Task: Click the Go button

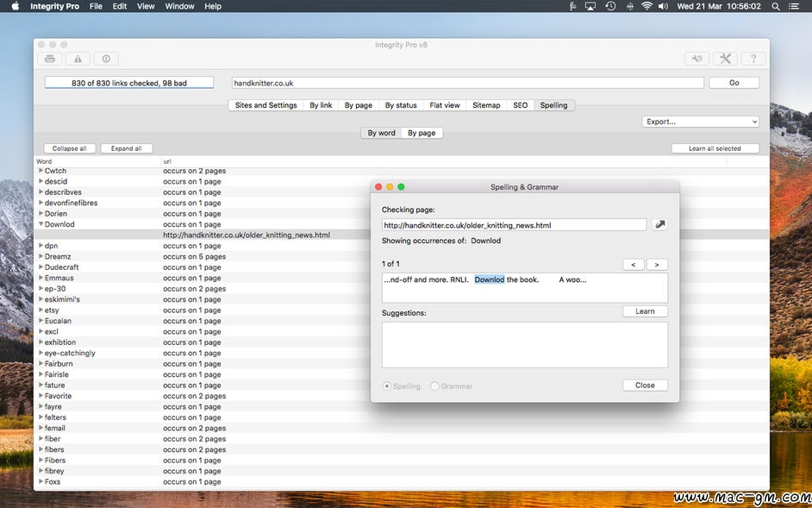Action: point(734,83)
